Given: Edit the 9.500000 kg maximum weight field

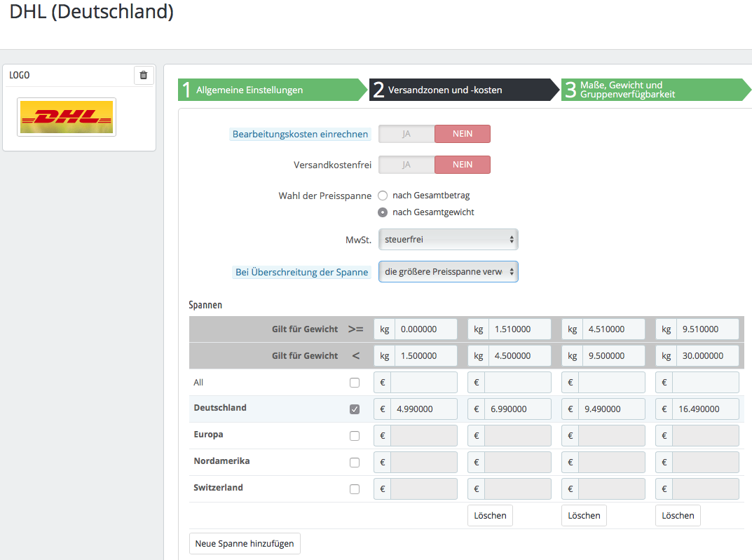Looking at the screenshot, I should (x=614, y=356).
